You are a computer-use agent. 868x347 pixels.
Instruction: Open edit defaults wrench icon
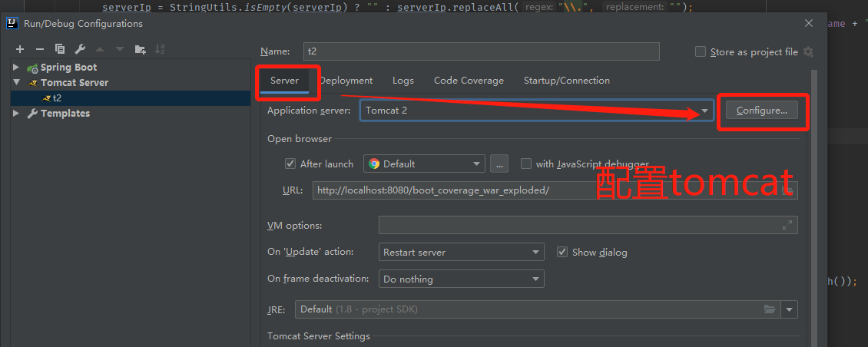pos(80,49)
